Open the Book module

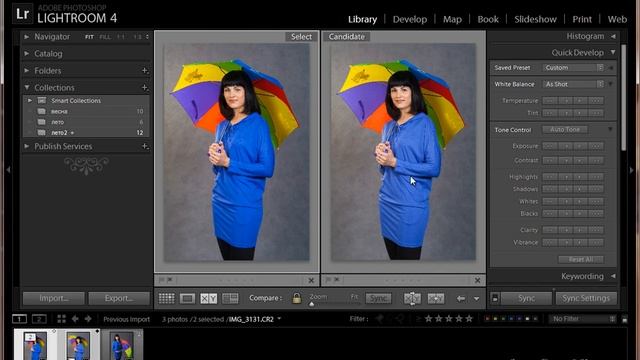tap(488, 19)
